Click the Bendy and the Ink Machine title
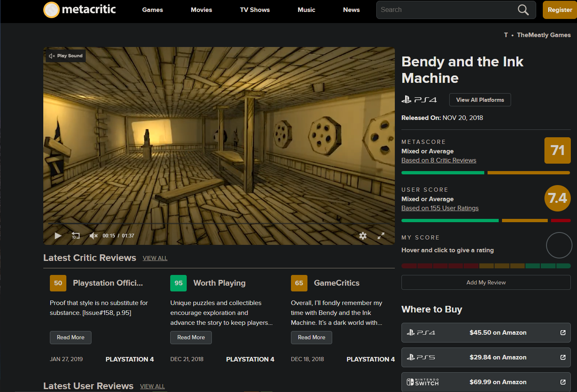This screenshot has width=577, height=392. coord(462,70)
